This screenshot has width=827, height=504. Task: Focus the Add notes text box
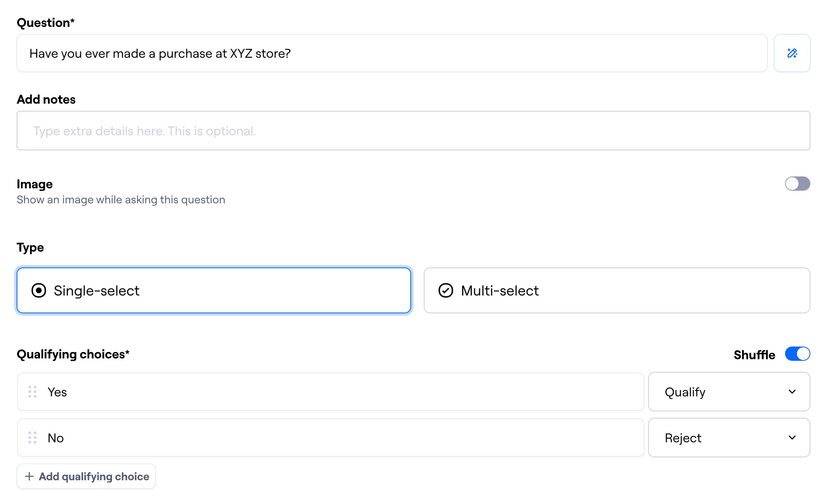tap(413, 131)
